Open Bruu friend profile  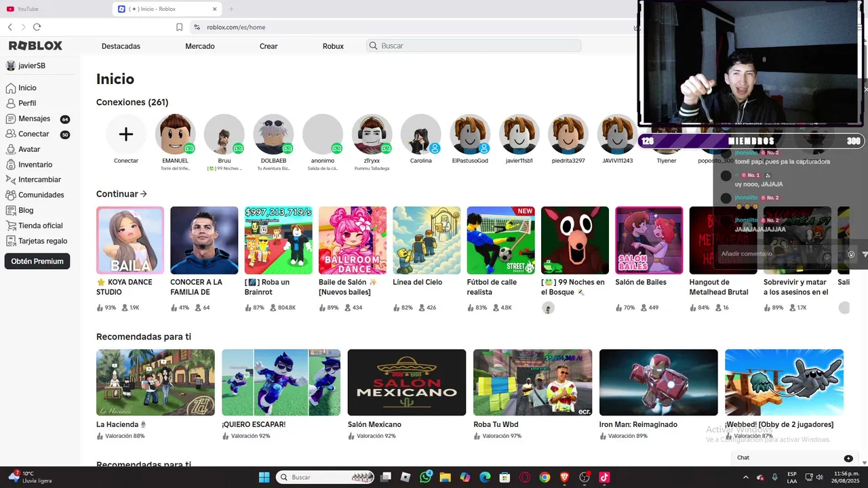click(224, 134)
